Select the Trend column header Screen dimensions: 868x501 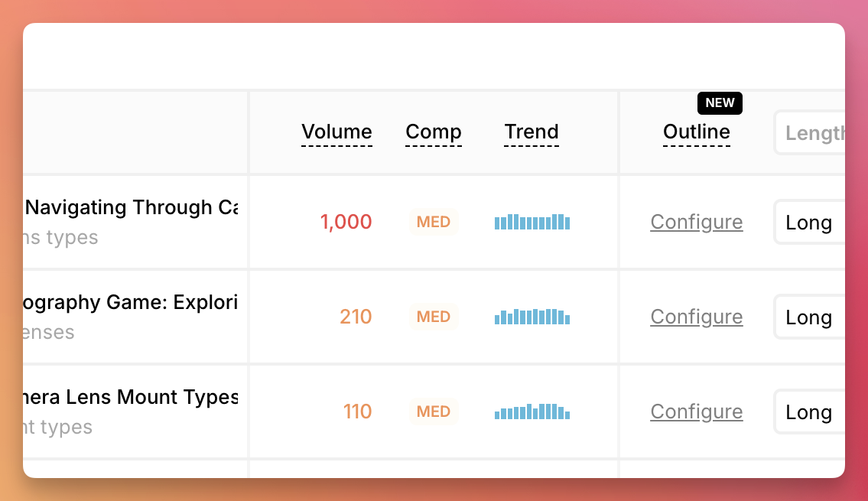tap(532, 132)
